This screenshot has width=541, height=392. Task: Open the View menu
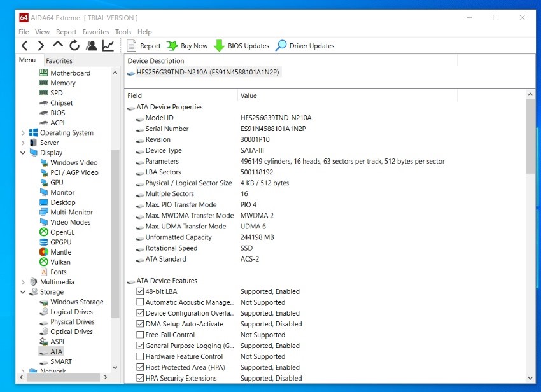pos(42,32)
